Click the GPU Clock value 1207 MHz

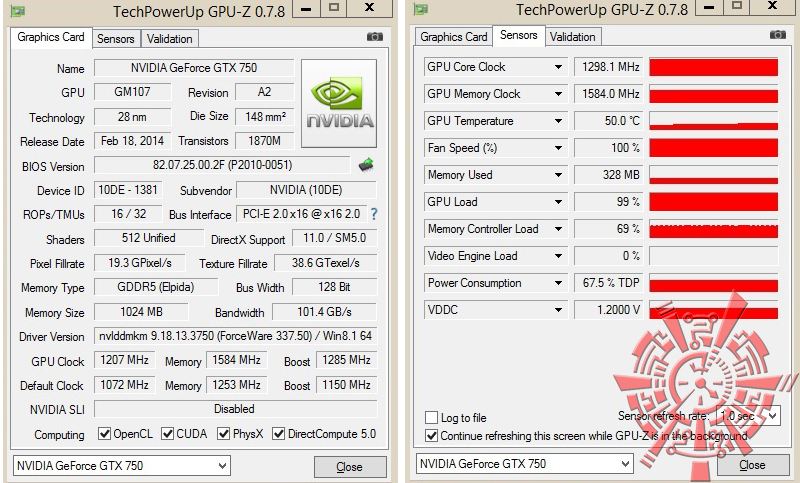tap(124, 360)
